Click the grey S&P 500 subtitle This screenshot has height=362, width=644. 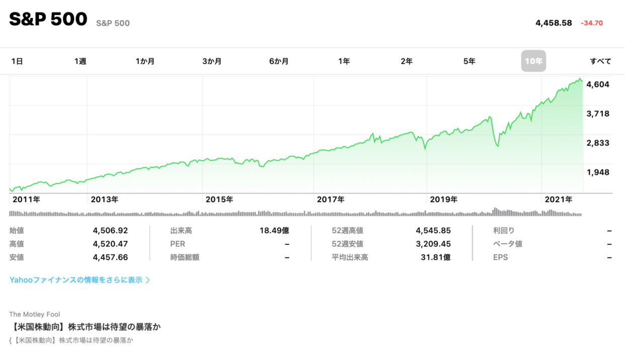pos(113,23)
